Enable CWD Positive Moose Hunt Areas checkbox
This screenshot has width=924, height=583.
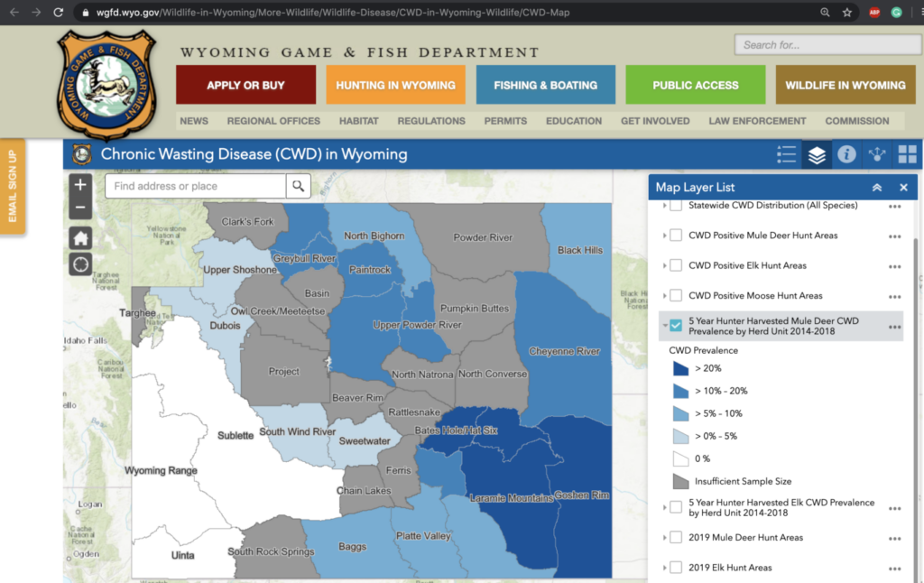coord(676,295)
